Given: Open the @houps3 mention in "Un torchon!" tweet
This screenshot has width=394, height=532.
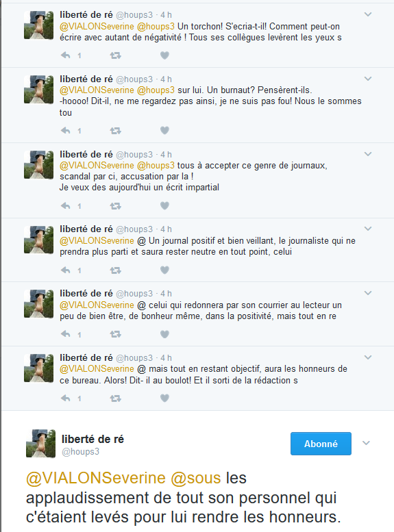Looking at the screenshot, I should point(156,27).
